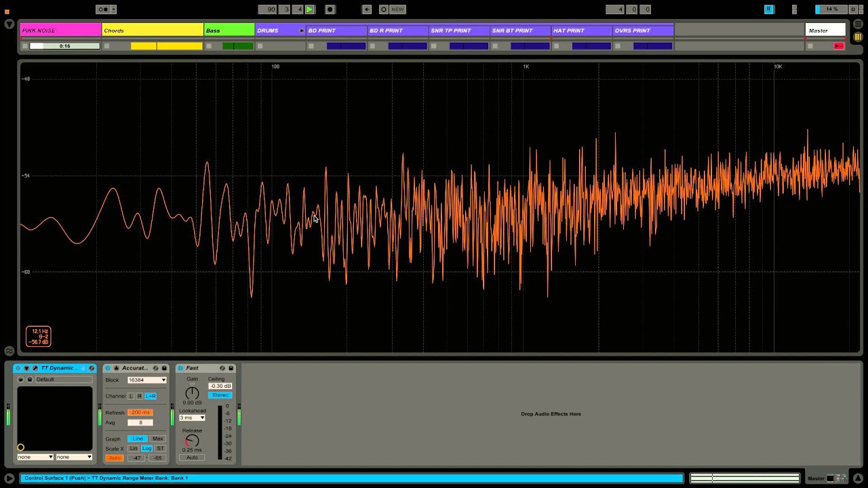Select the Chords track header

coord(153,30)
